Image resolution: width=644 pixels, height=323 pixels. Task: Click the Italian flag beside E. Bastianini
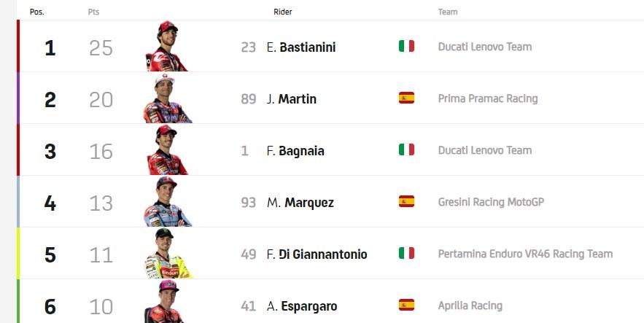[406, 47]
